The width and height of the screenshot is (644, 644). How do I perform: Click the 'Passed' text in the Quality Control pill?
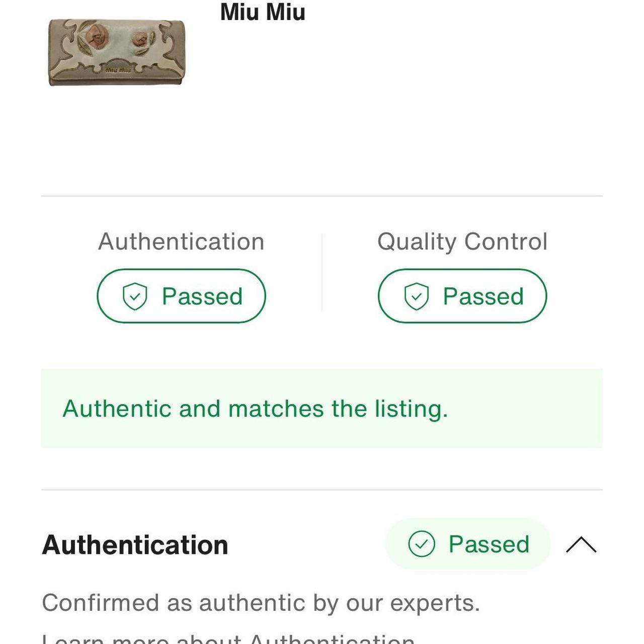tap(483, 296)
